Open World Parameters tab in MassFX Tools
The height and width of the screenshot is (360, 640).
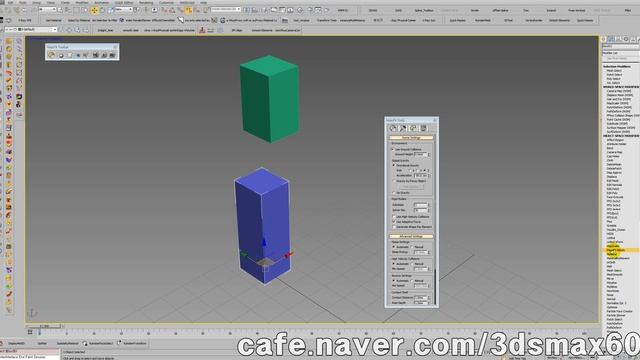(393, 128)
